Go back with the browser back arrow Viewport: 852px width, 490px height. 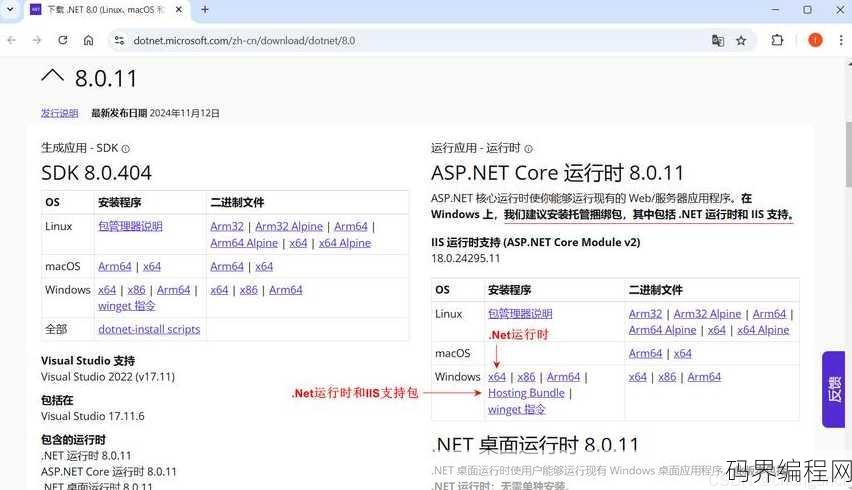[11, 40]
